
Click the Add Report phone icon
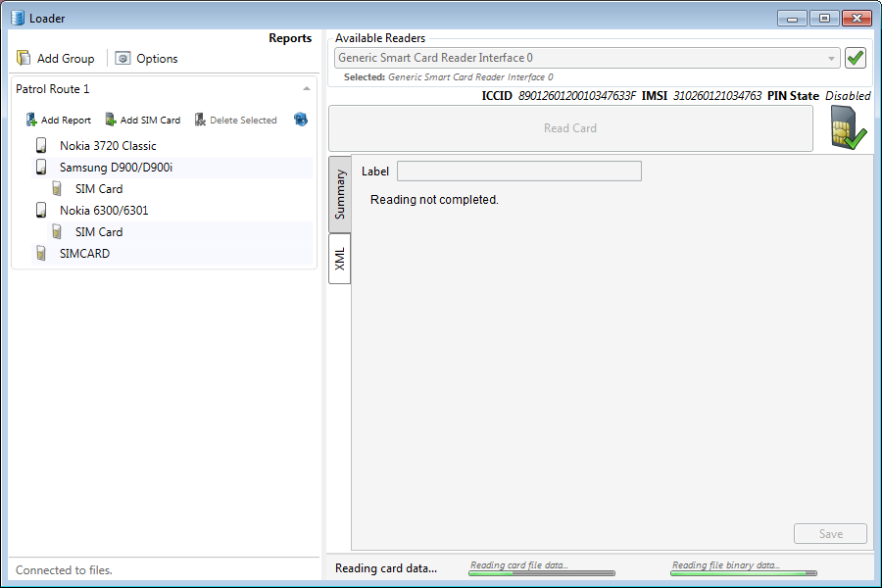[31, 120]
